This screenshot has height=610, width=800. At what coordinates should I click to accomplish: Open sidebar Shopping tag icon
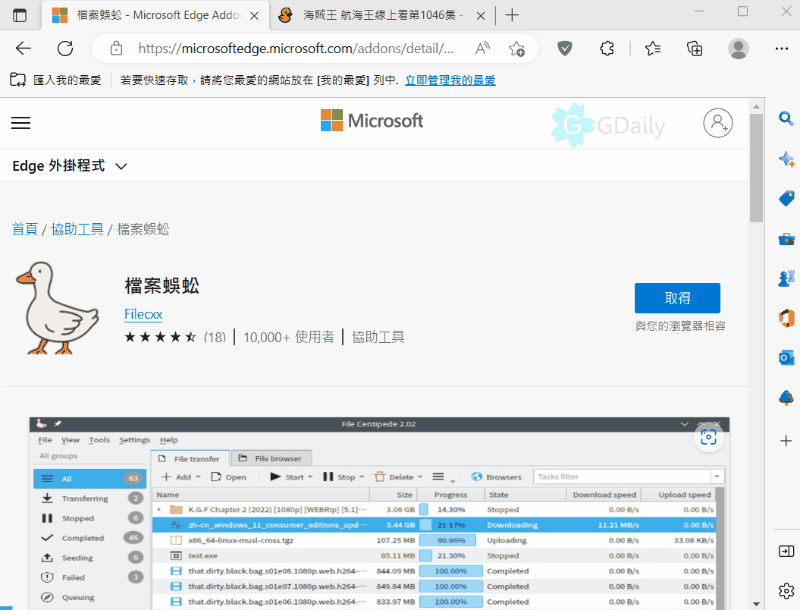coord(786,198)
